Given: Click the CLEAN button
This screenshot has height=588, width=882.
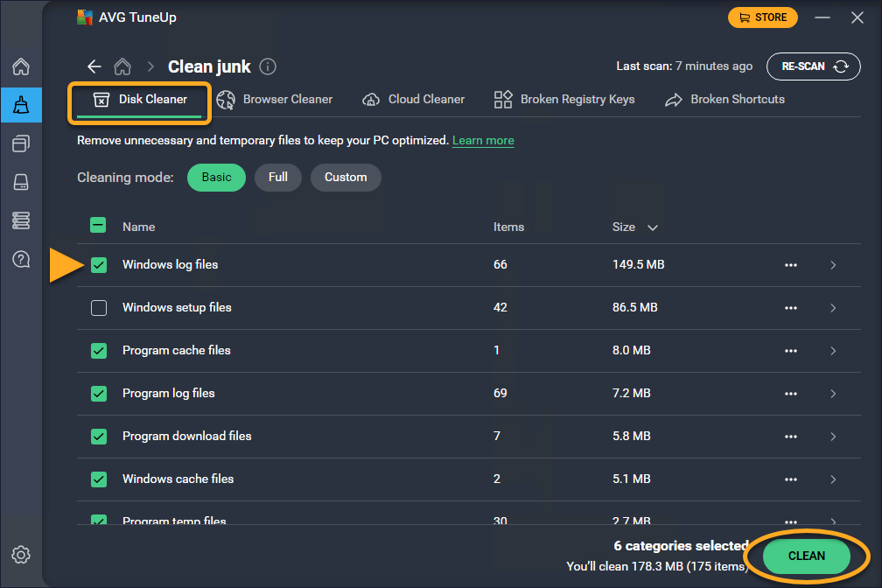Looking at the screenshot, I should click(x=807, y=556).
